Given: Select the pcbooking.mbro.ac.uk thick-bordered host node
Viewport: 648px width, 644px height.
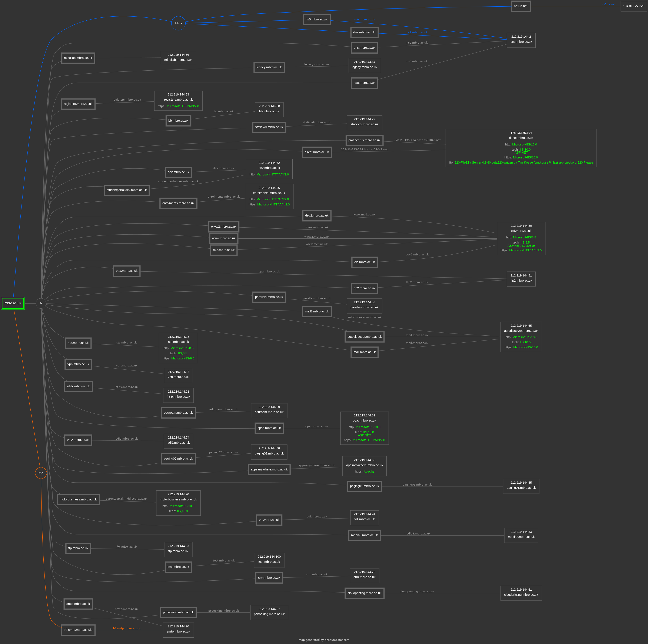Looking at the screenshot, I should click(178, 613).
